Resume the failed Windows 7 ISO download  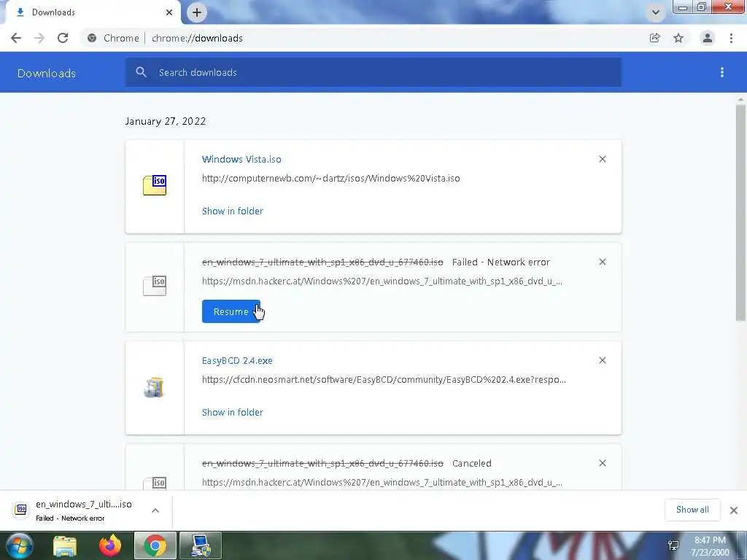point(231,311)
